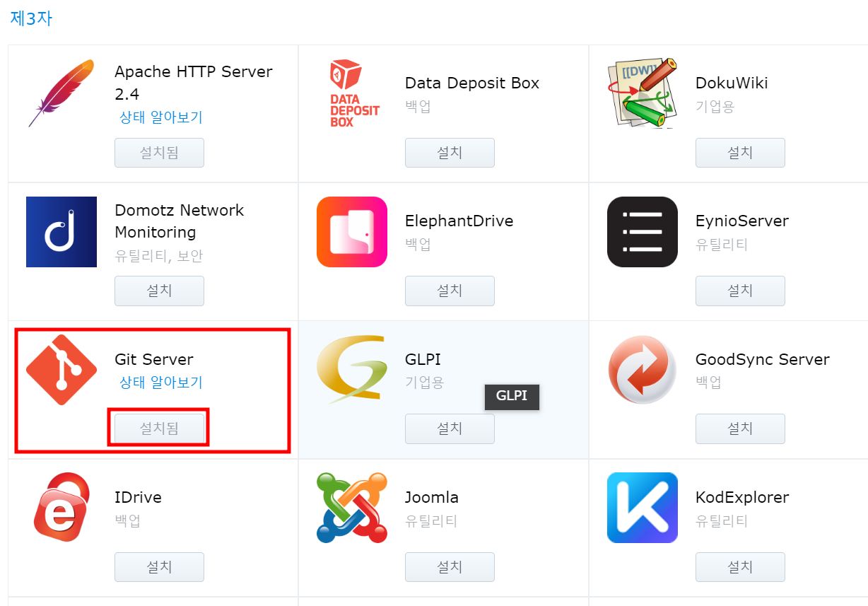Select the KodExplorer blue K icon
Screen dimensions: 868x606
(x=643, y=508)
